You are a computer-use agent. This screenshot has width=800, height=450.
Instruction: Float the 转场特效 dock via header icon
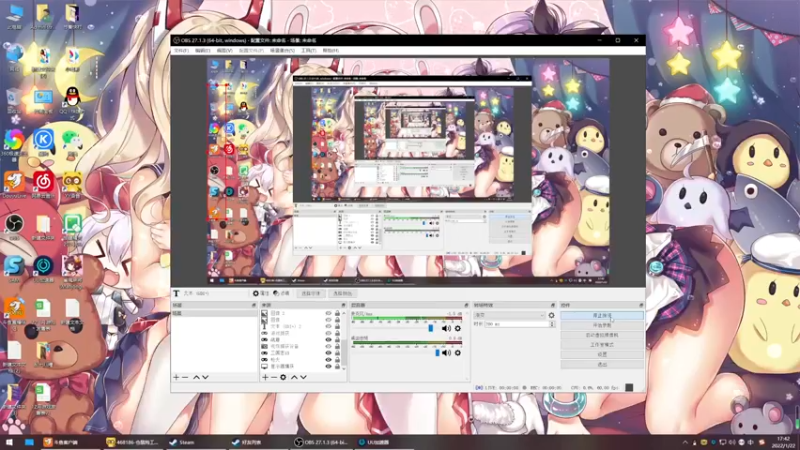click(x=552, y=305)
